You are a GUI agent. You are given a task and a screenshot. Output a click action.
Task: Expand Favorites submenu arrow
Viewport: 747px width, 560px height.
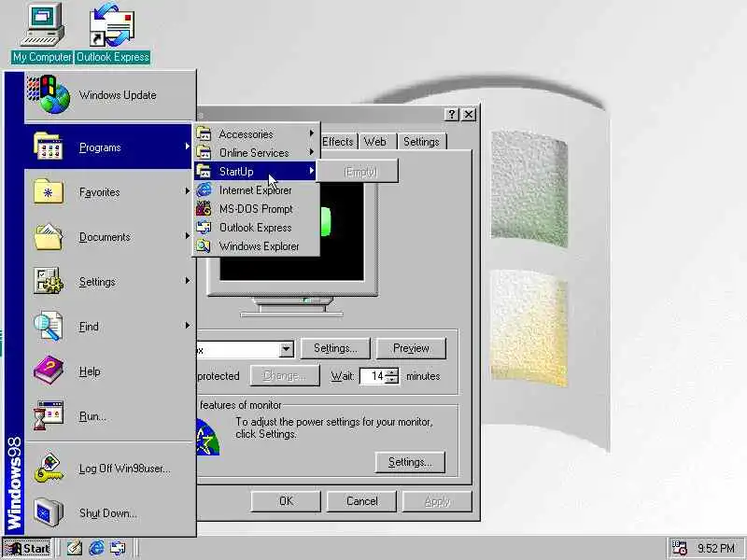tap(188, 191)
